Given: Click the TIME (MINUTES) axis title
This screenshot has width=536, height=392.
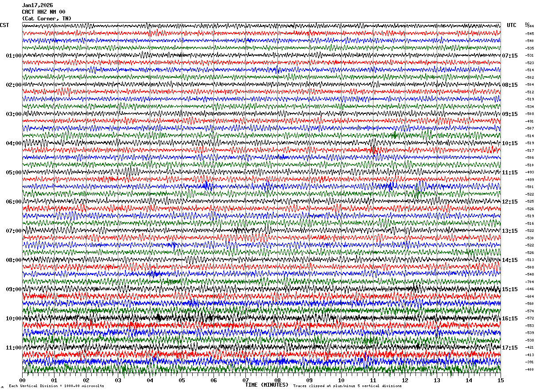Looking at the screenshot, I should tap(267, 385).
